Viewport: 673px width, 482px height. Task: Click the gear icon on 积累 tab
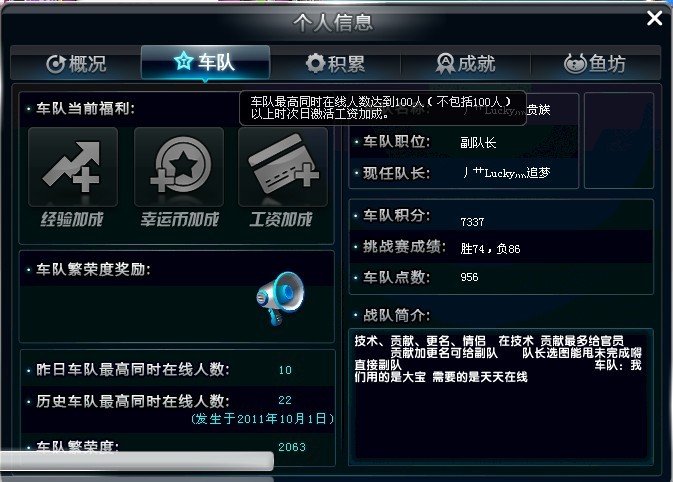point(315,64)
